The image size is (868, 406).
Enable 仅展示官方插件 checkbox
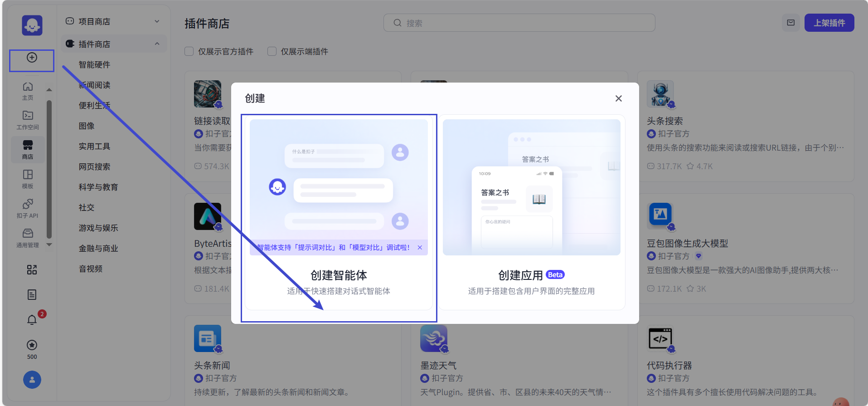pyautogui.click(x=189, y=51)
